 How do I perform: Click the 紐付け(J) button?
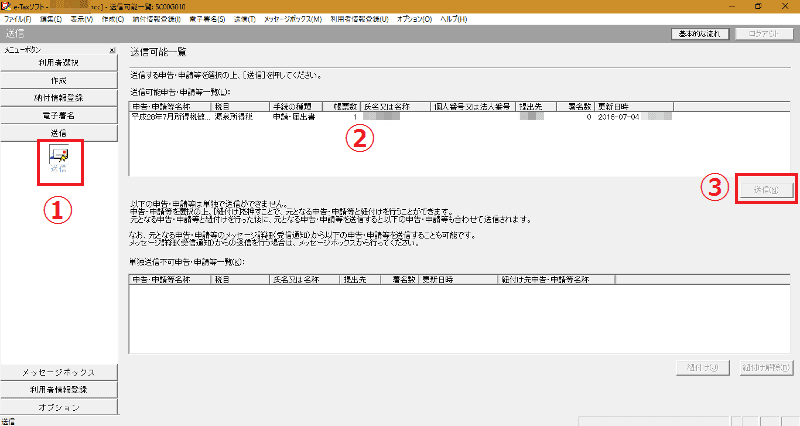pyautogui.click(x=703, y=367)
